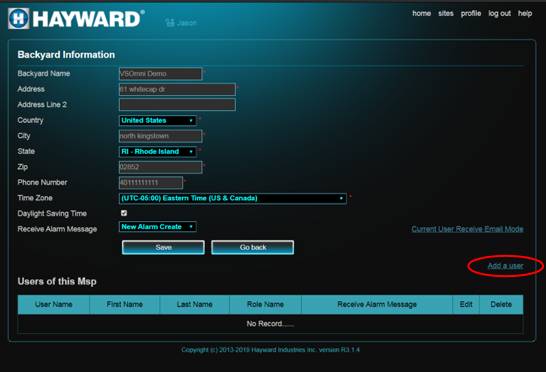Expand the Receive Alarm Message dropdown
546x372 pixels.
(x=157, y=227)
